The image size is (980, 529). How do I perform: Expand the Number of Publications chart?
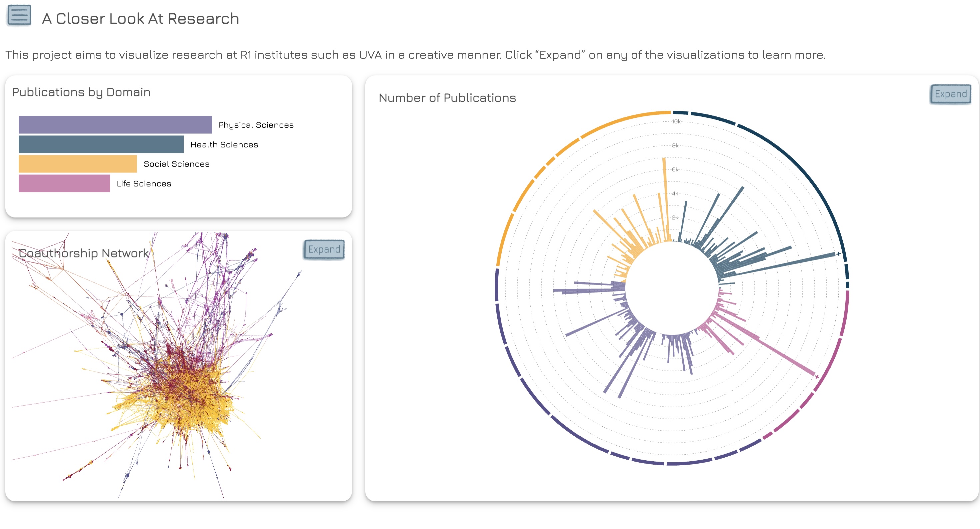[950, 94]
